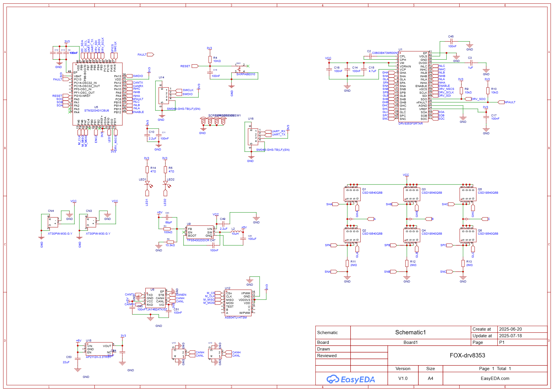Click the C49 2.2uF capacitor
The width and height of the screenshot is (554, 392).
point(223,224)
